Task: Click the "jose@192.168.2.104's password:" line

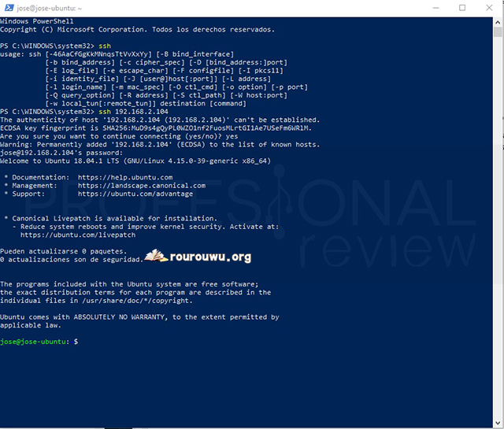Action: pos(61,153)
